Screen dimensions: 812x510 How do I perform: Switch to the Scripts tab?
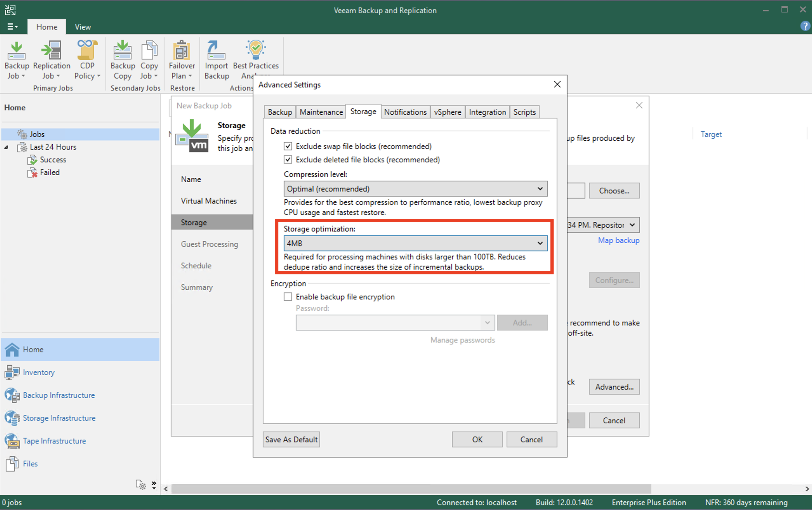(x=524, y=112)
